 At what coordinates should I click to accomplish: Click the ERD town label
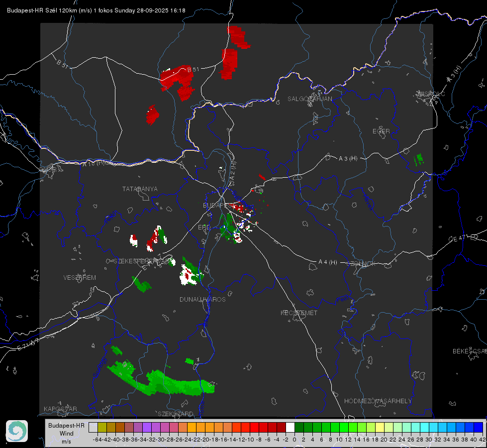coord(204,227)
